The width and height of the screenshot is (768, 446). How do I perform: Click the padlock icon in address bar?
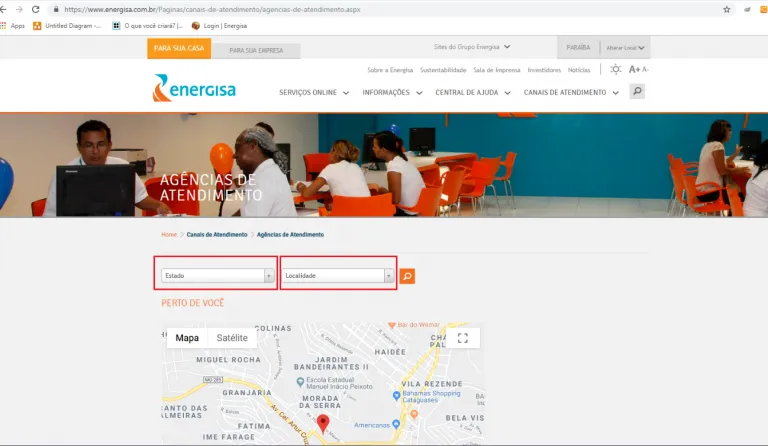coord(56,9)
